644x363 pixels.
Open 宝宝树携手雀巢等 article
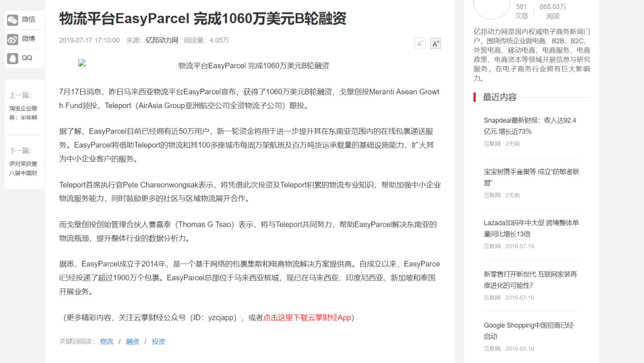531,177
